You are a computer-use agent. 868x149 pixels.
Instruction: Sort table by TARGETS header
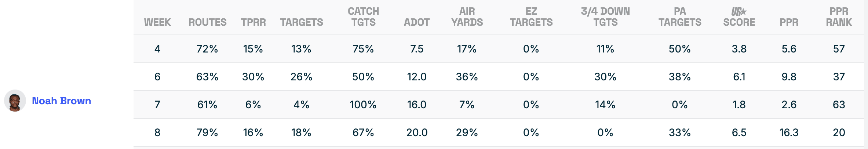tap(302, 22)
